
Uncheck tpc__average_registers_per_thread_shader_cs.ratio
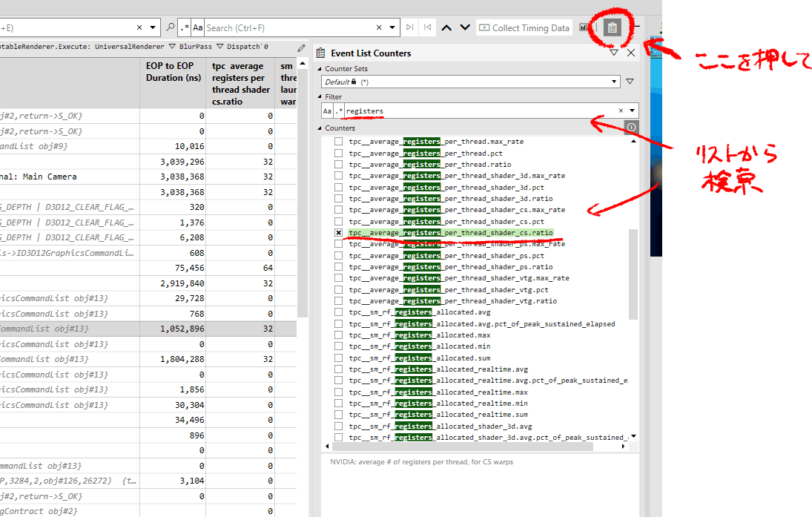pos(338,233)
